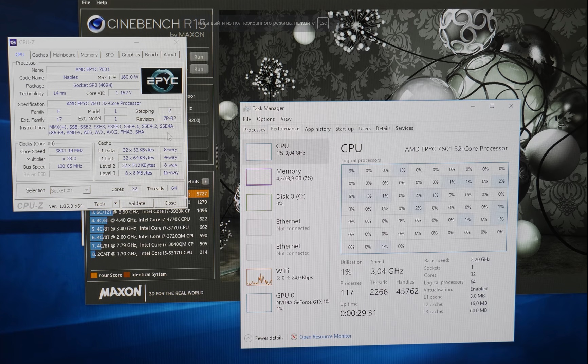Open Task Manager View menu
This screenshot has height=364, width=588.
pos(286,119)
